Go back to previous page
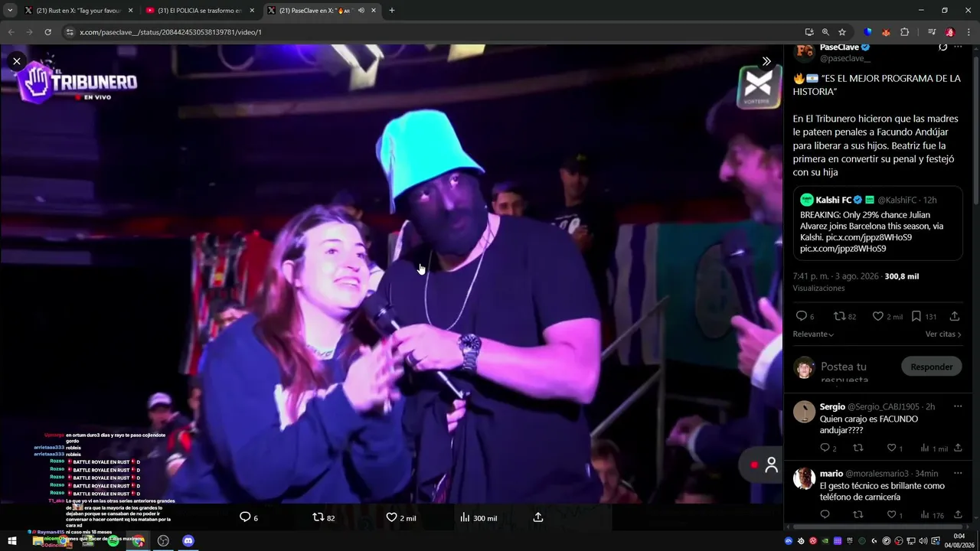 11,32
